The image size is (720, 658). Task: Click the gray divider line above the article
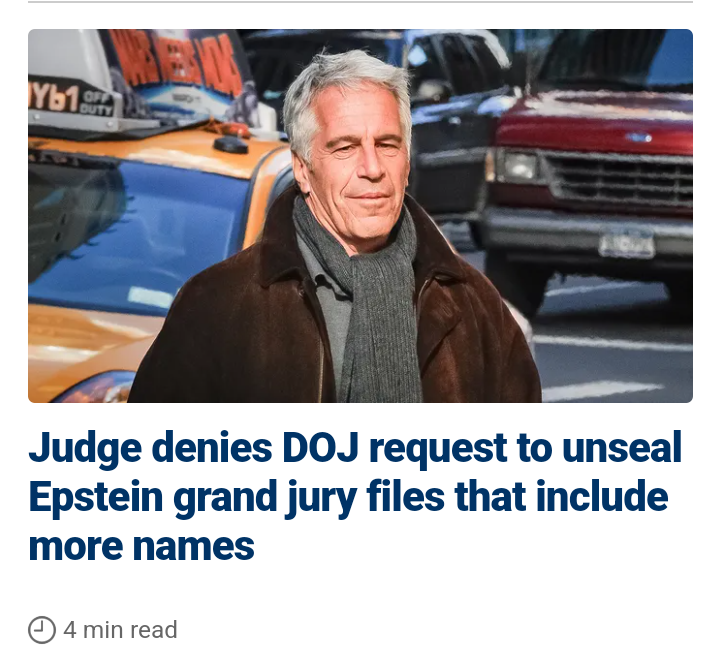click(360, 2)
